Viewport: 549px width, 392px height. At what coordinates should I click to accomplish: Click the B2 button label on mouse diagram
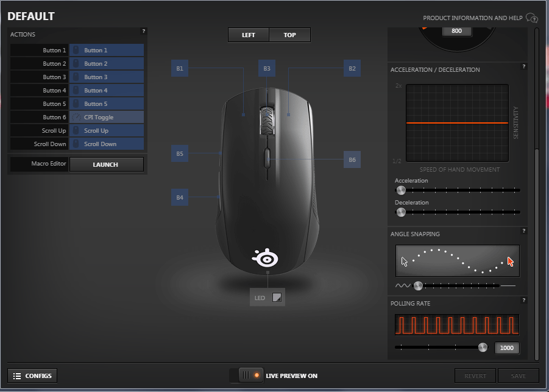pos(352,69)
